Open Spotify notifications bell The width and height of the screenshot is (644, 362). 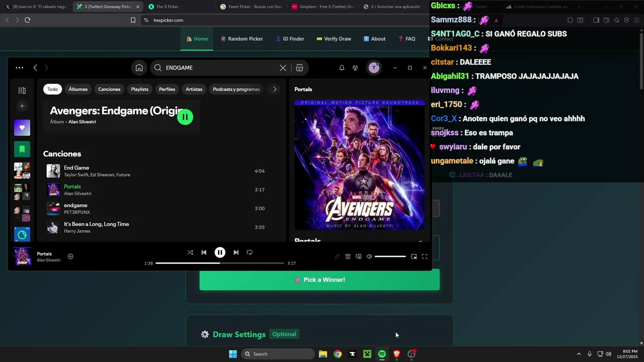[x=342, y=68]
